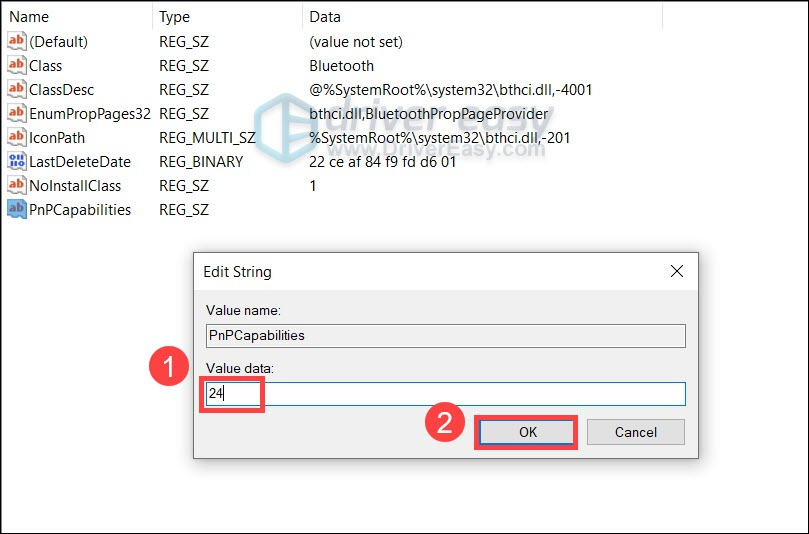This screenshot has height=534, width=809.
Task: Click the (Default) string value icon
Action: coord(16,41)
